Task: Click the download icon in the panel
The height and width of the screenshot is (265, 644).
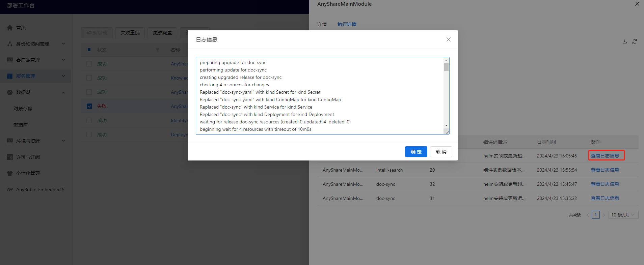Action: click(x=625, y=41)
